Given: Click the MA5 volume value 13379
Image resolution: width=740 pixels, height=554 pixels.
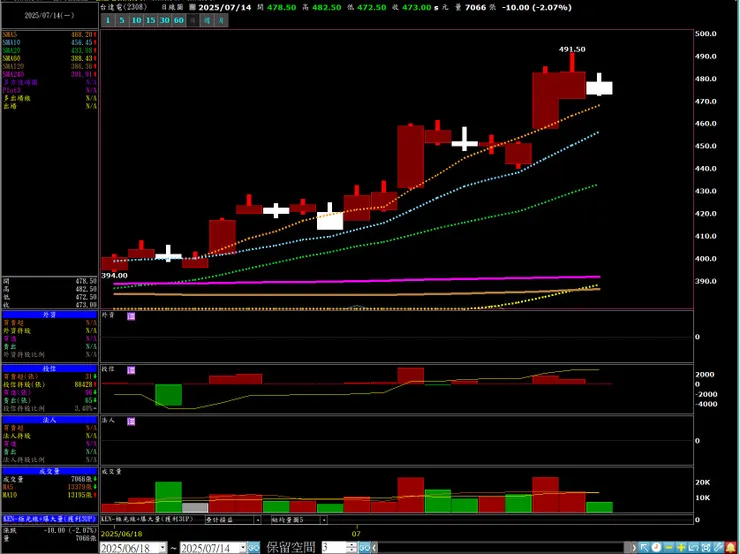Looking at the screenshot, I should (x=80, y=487).
